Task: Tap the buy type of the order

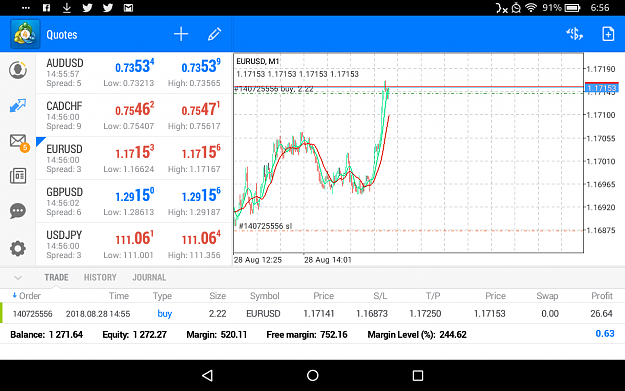Action: pos(165,314)
